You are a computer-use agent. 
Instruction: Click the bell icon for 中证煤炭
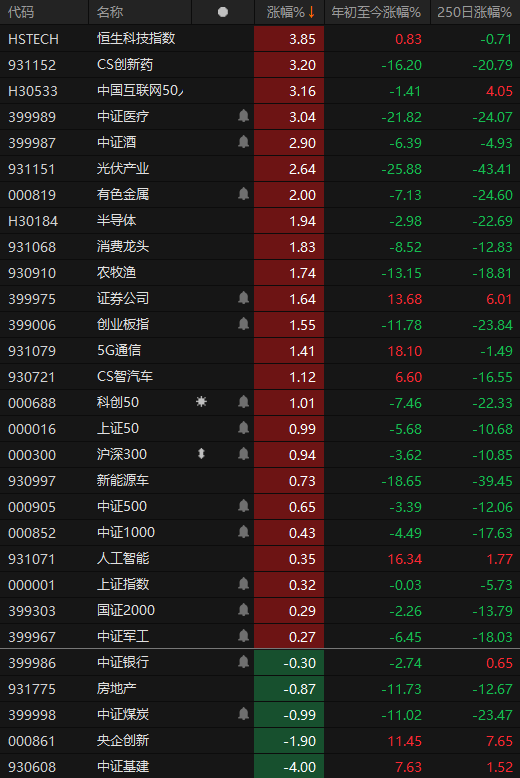coord(243,714)
